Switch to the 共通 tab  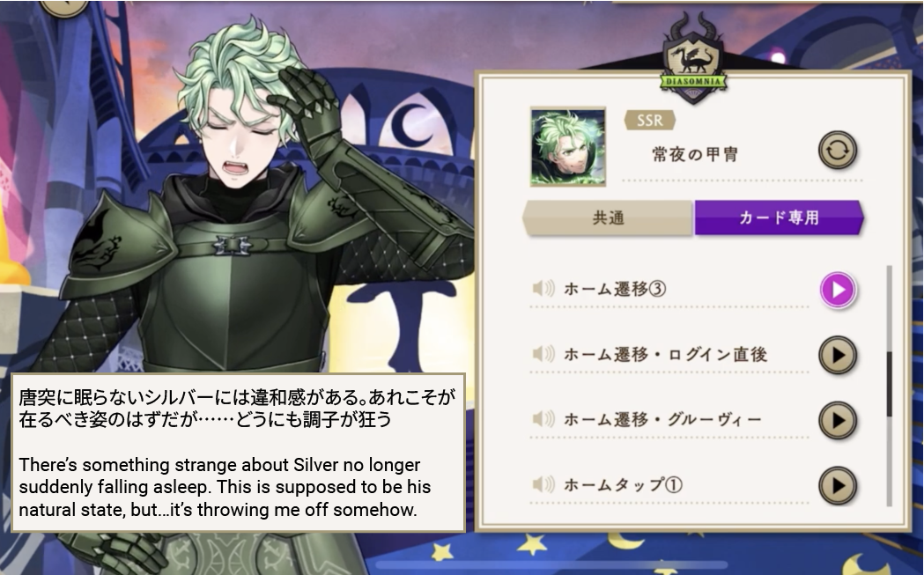point(608,218)
